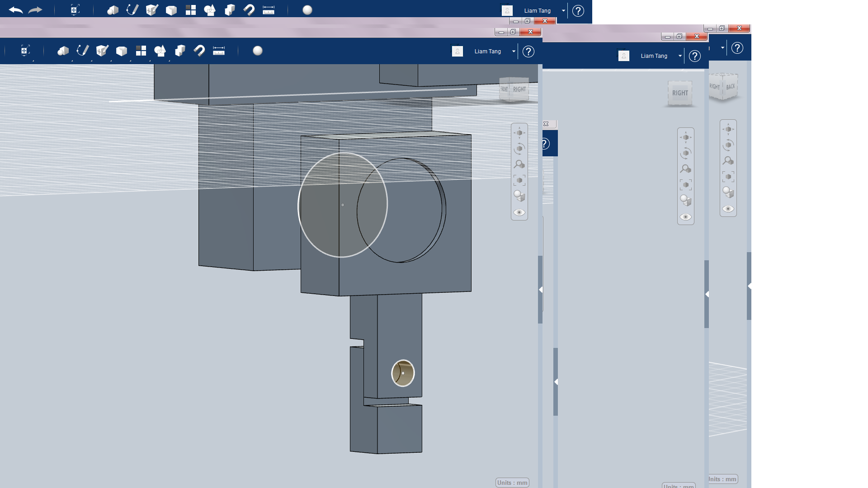Click RIGHT view cube in middle-right window
Viewport: 868px width, 488px height.
[680, 93]
